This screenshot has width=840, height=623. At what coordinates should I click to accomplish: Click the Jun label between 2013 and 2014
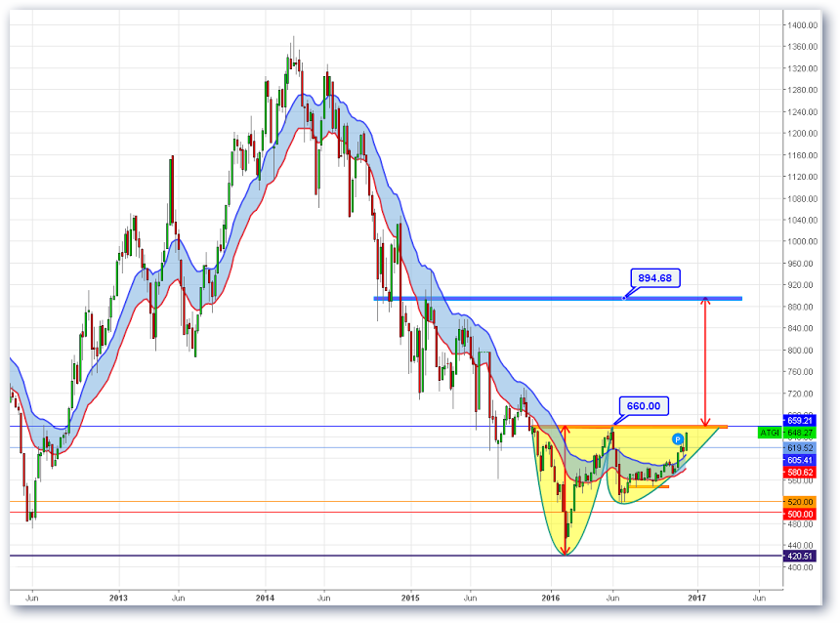pos(178,598)
